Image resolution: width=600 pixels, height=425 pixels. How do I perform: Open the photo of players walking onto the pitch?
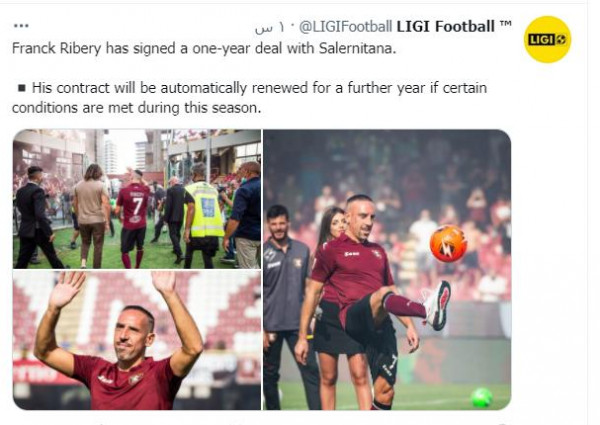[137, 199]
